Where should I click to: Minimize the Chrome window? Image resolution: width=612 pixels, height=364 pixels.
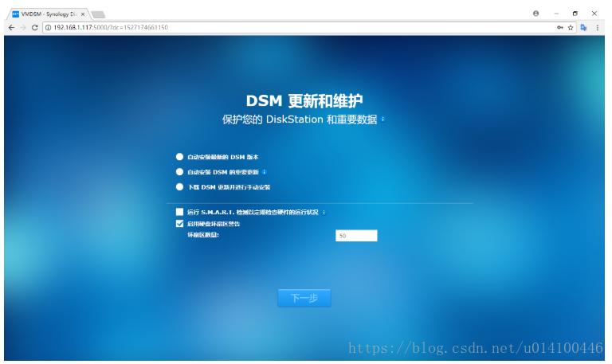click(x=556, y=14)
